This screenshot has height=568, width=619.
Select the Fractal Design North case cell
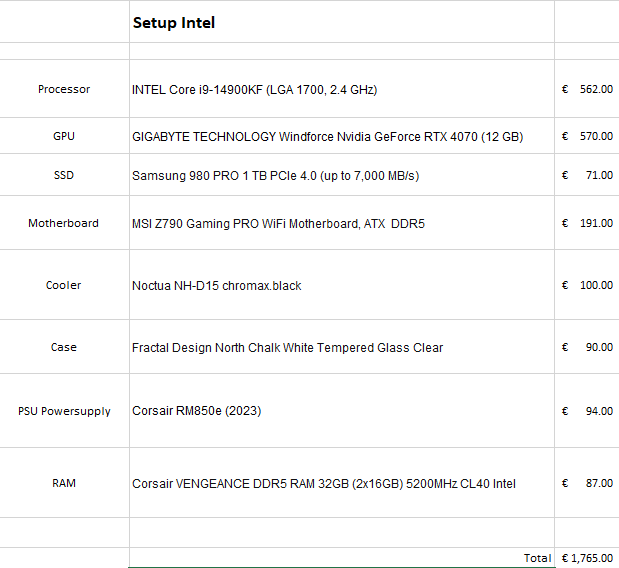pyautogui.click(x=342, y=347)
